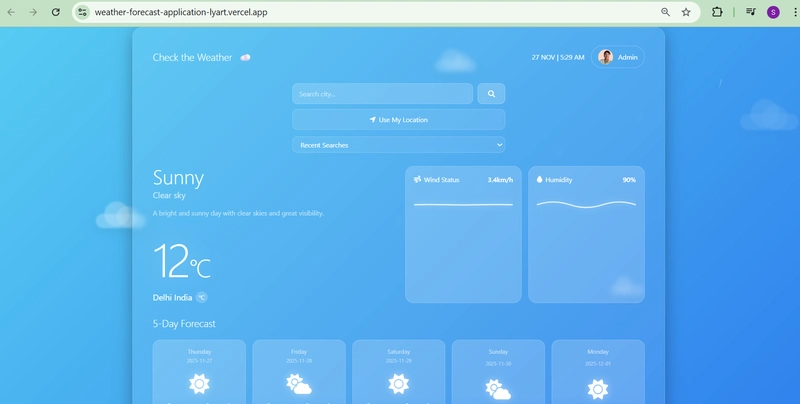The height and width of the screenshot is (404, 800).
Task: Open the Recent Searches dropdown
Action: coord(398,145)
